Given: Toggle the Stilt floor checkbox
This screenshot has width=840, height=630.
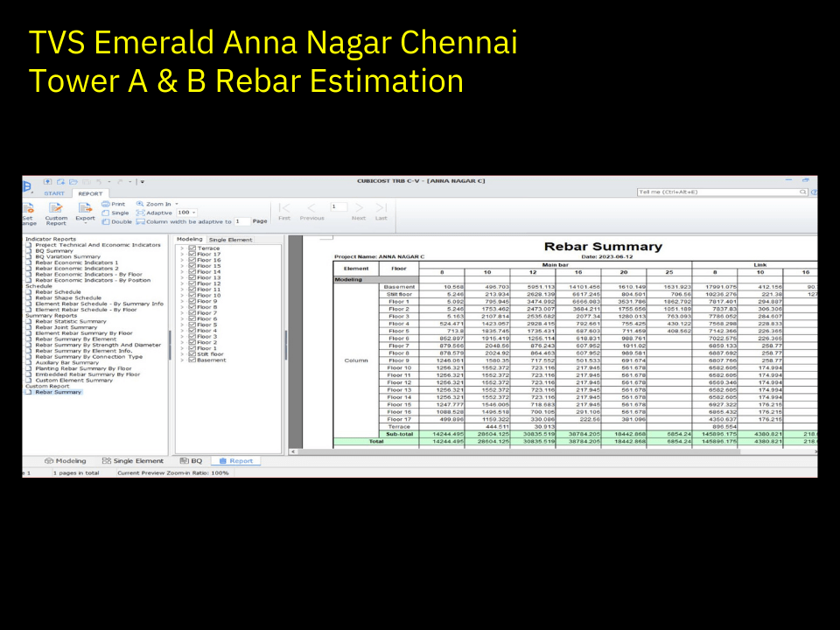Looking at the screenshot, I should tap(192, 354).
